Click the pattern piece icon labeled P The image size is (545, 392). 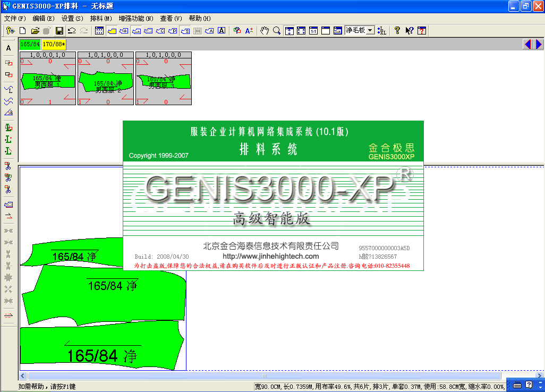click(x=173, y=31)
